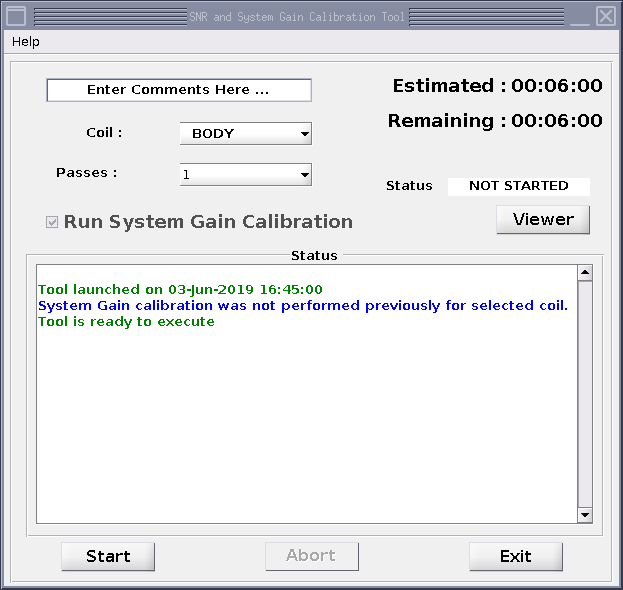623x590 pixels.
Task: Click the status log vertical scrollbar track
Action: click(x=585, y=400)
